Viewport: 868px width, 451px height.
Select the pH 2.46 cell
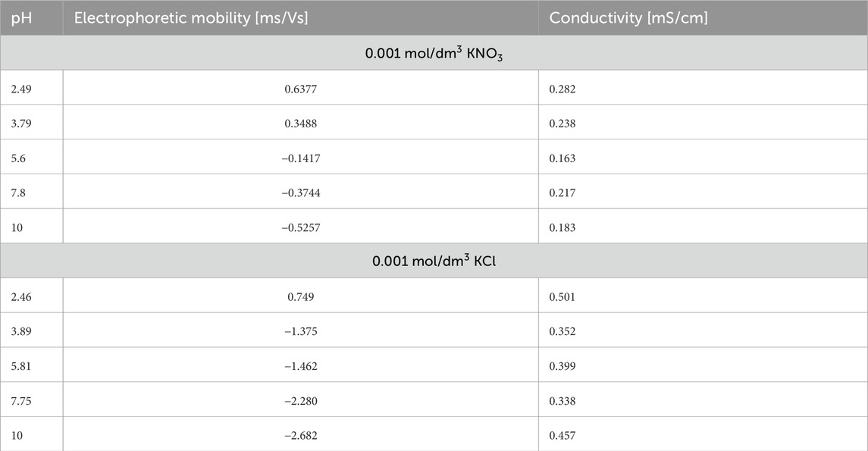click(x=21, y=296)
